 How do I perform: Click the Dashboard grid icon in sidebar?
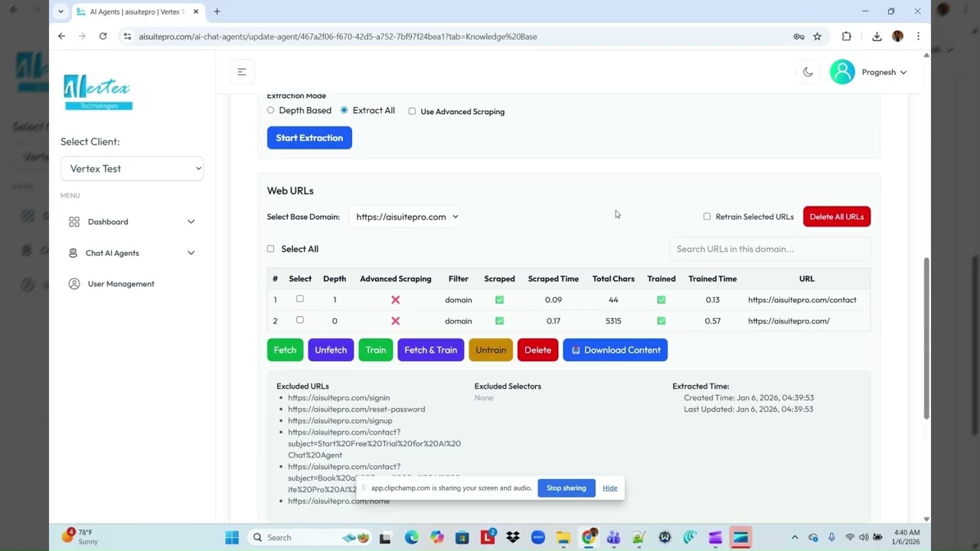pyautogui.click(x=74, y=222)
